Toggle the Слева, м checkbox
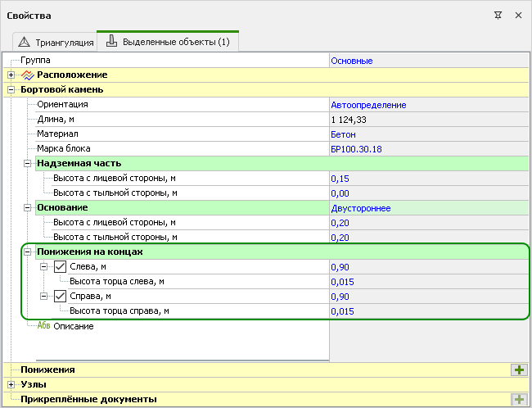 [x=61, y=267]
